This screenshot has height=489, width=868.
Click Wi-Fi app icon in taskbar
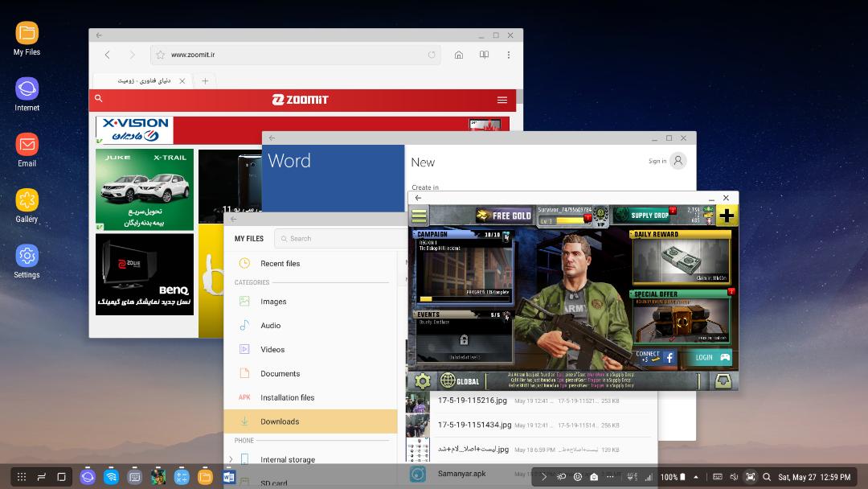pos(111,476)
